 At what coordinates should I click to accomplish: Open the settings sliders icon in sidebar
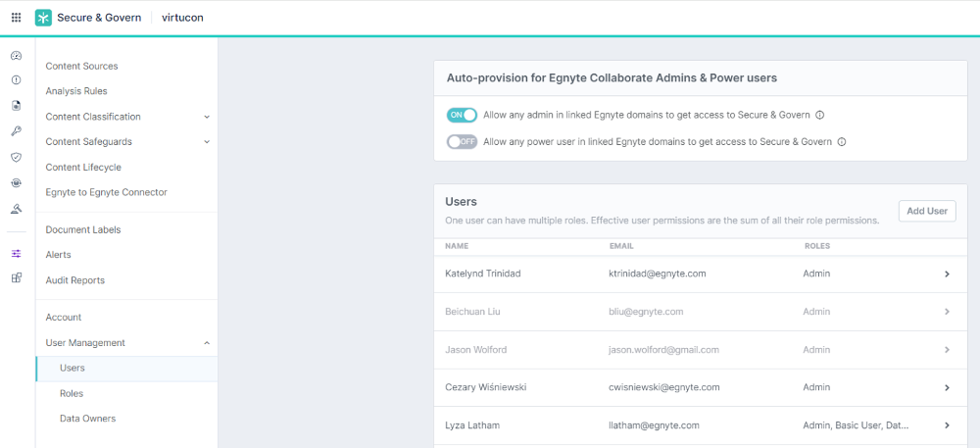click(x=17, y=253)
